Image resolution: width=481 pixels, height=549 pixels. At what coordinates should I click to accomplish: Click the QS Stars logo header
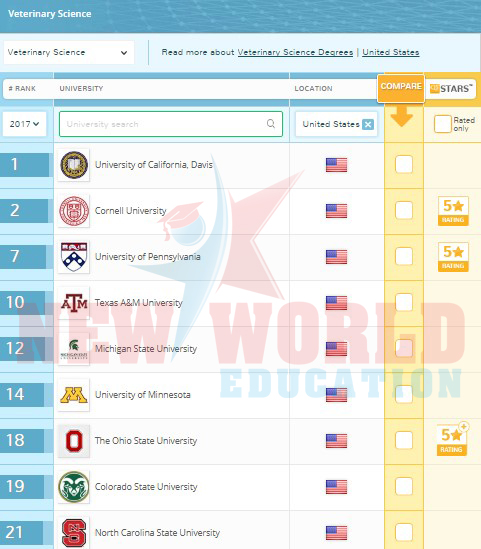click(451, 88)
